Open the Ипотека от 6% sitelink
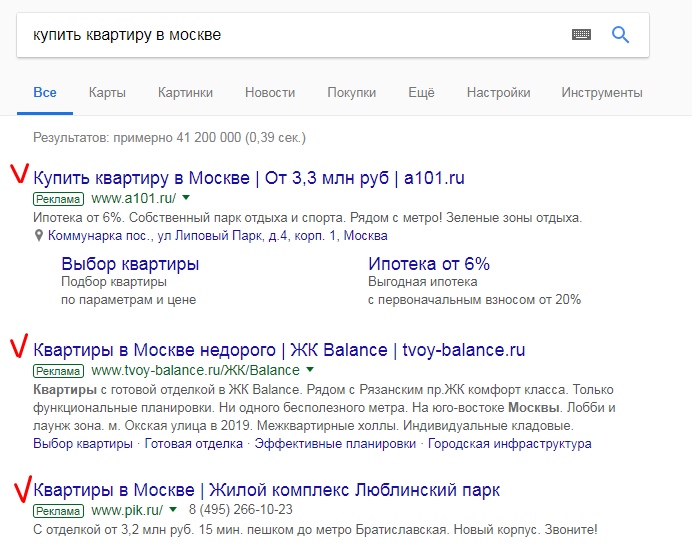This screenshot has width=692, height=559. [429, 264]
